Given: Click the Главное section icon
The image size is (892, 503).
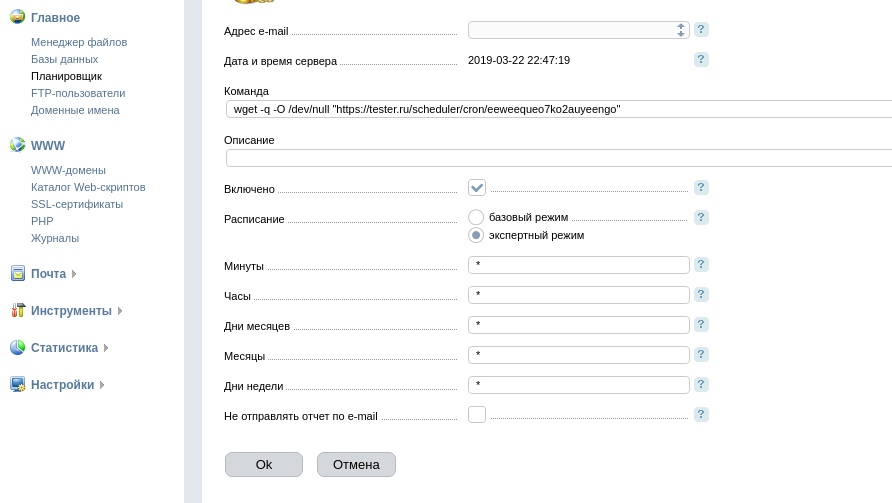Looking at the screenshot, I should [17, 17].
